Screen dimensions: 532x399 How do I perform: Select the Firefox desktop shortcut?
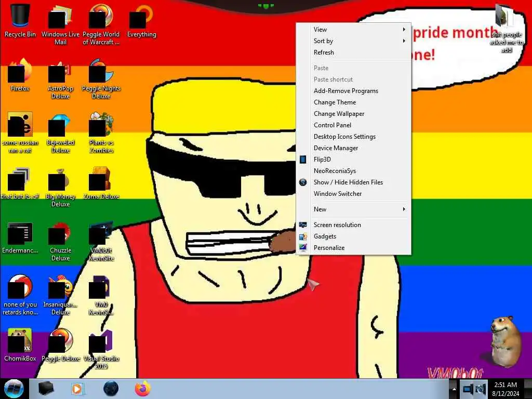click(20, 75)
